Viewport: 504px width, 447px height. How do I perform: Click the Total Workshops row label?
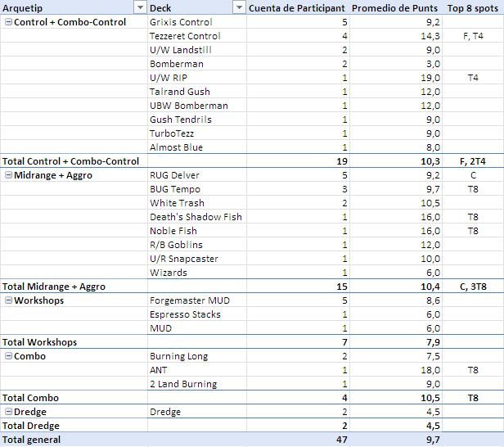coord(39,342)
